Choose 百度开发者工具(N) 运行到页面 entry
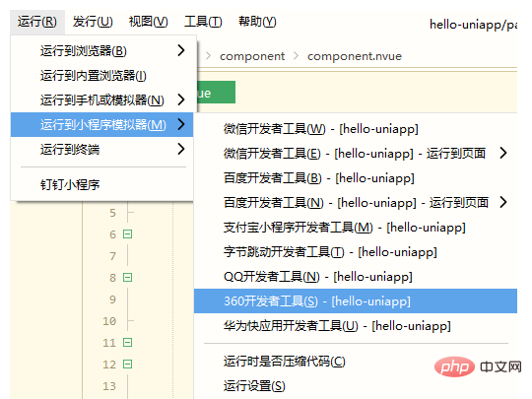Screen dimensions: 532x399 (356, 203)
